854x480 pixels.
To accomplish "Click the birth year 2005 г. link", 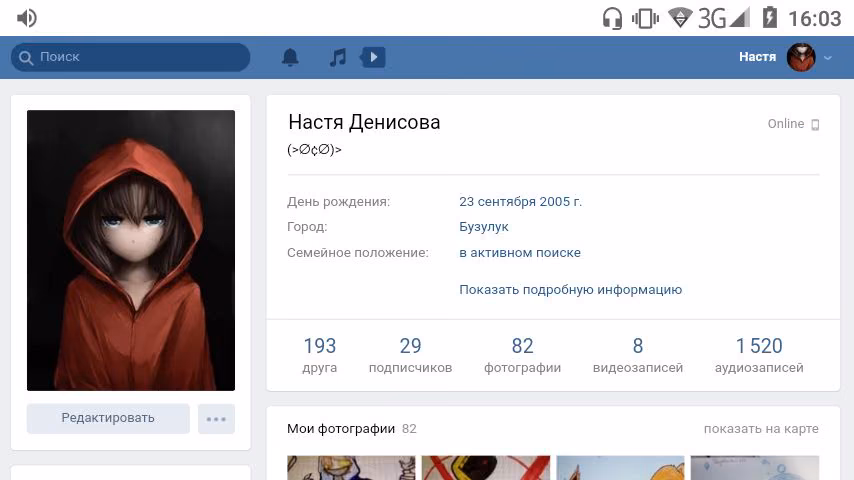I will 560,202.
